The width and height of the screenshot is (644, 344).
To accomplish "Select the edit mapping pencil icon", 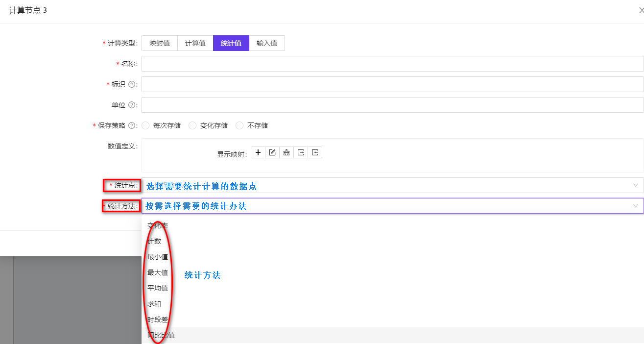I will 272,152.
